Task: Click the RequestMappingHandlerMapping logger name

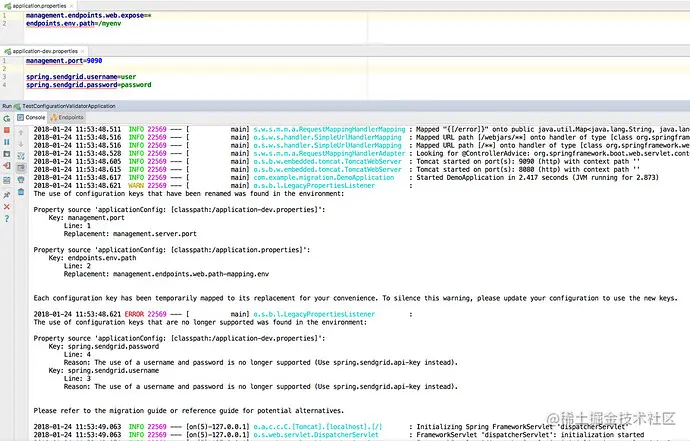Action: point(329,129)
